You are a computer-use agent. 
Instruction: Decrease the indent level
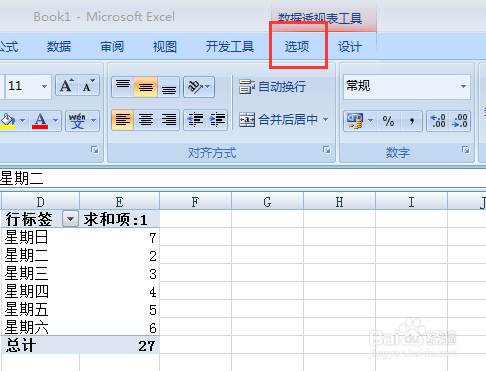click(195, 119)
